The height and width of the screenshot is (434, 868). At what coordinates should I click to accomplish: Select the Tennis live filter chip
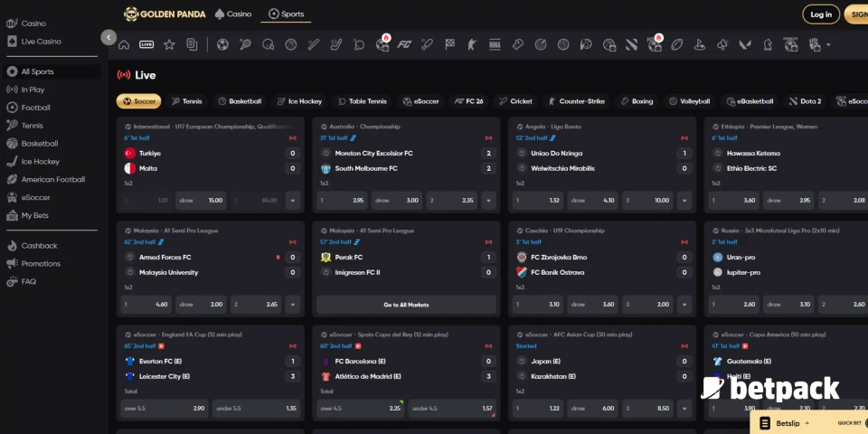[186, 101]
